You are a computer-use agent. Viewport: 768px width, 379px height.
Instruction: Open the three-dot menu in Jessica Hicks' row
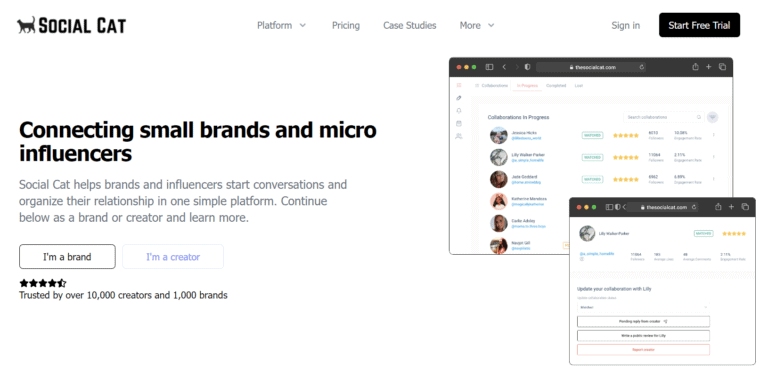[x=714, y=135]
